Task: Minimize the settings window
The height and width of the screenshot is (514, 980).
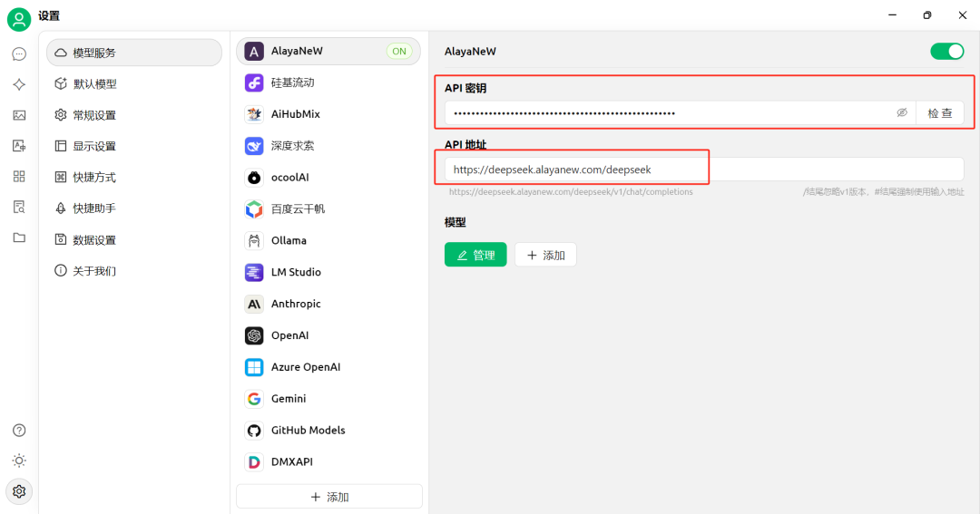Action: [x=893, y=15]
